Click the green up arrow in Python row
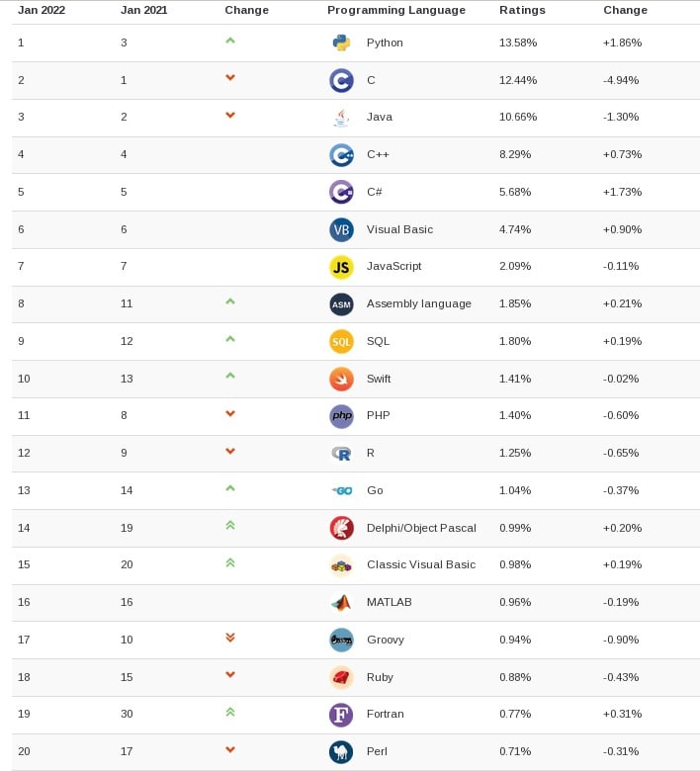 point(230,42)
